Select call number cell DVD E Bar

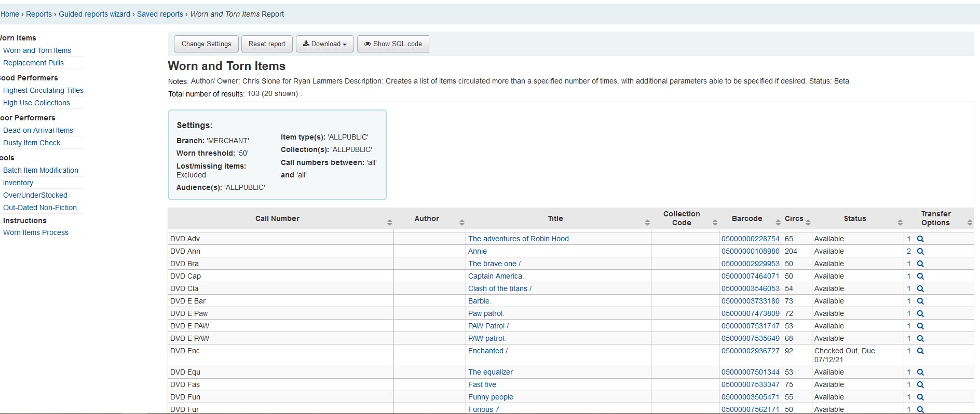pos(280,301)
